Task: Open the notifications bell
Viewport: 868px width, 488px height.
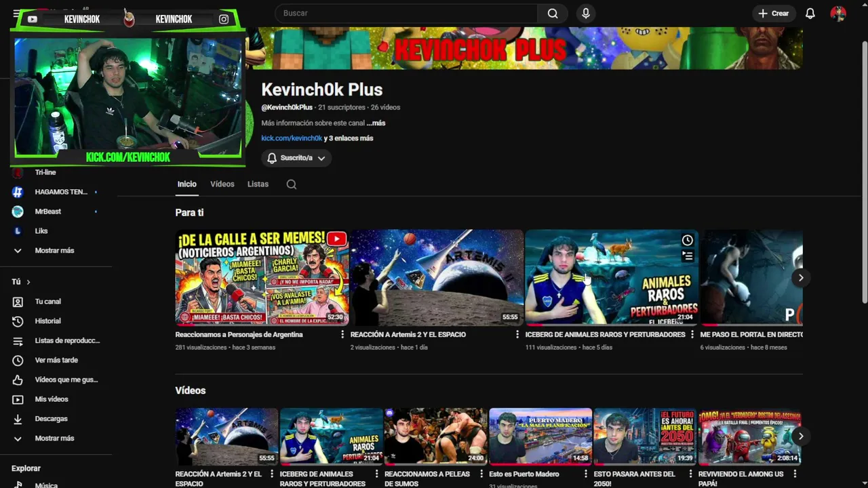Action: [x=810, y=14]
